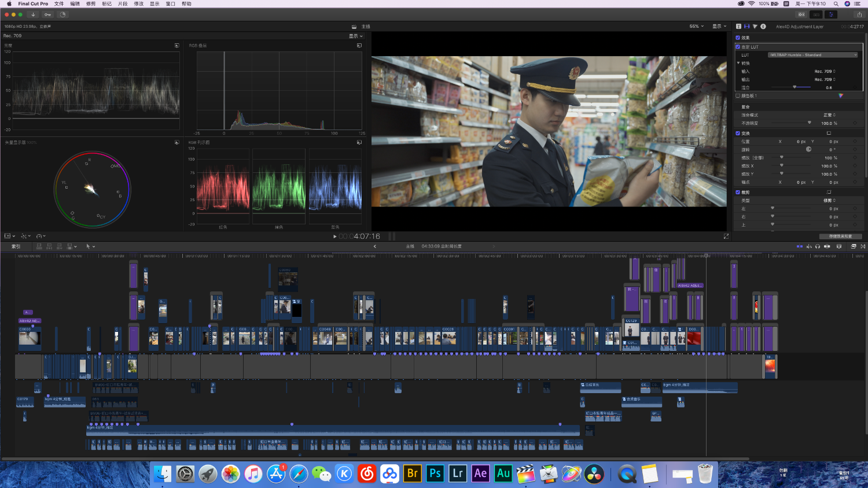Viewport: 868px width, 488px height.
Task: Open the retime speedometer dropdown
Action: 41,236
